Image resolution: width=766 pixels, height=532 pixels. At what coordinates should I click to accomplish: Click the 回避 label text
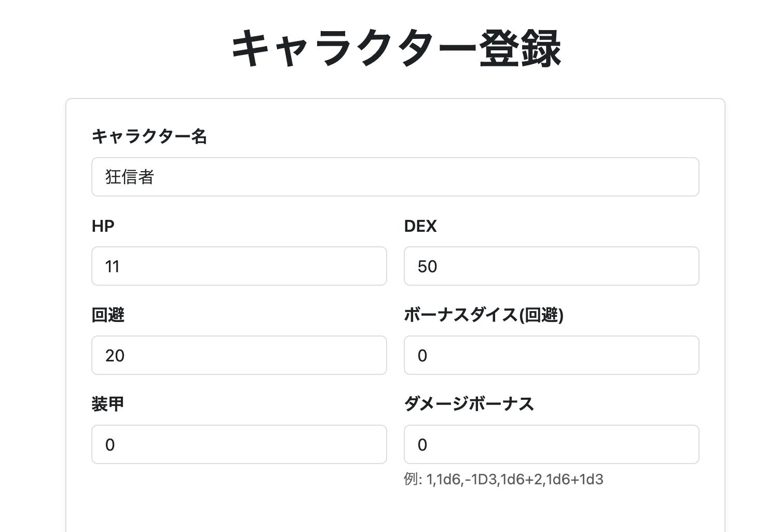pos(107,315)
